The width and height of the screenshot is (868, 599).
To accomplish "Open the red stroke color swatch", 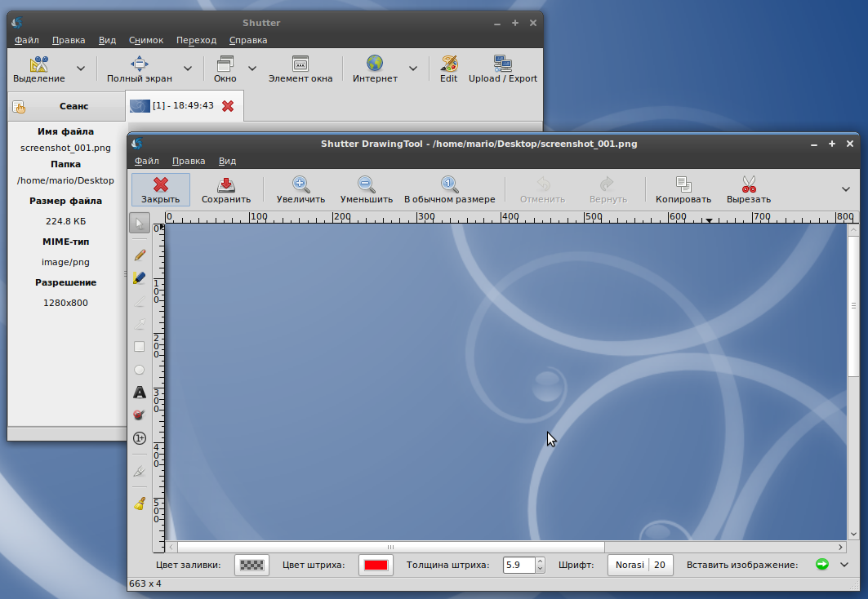I will (x=376, y=565).
